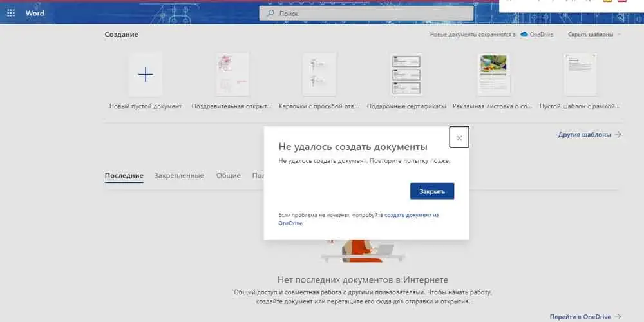Click the search magnifier icon
Viewport: 644px width, 322px height.
(270, 13)
